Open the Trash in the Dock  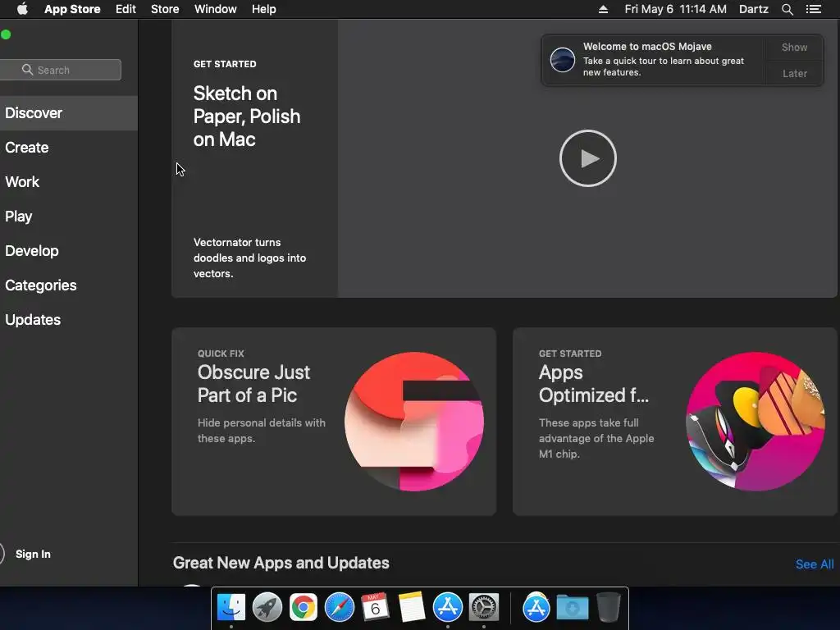tap(608, 607)
